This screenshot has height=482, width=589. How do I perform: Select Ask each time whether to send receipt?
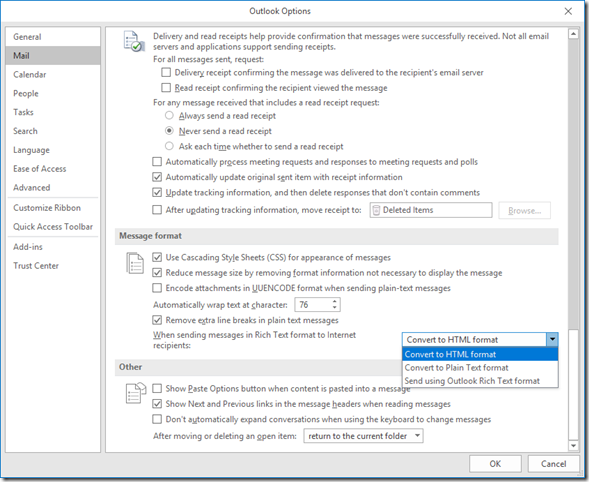[x=169, y=146]
